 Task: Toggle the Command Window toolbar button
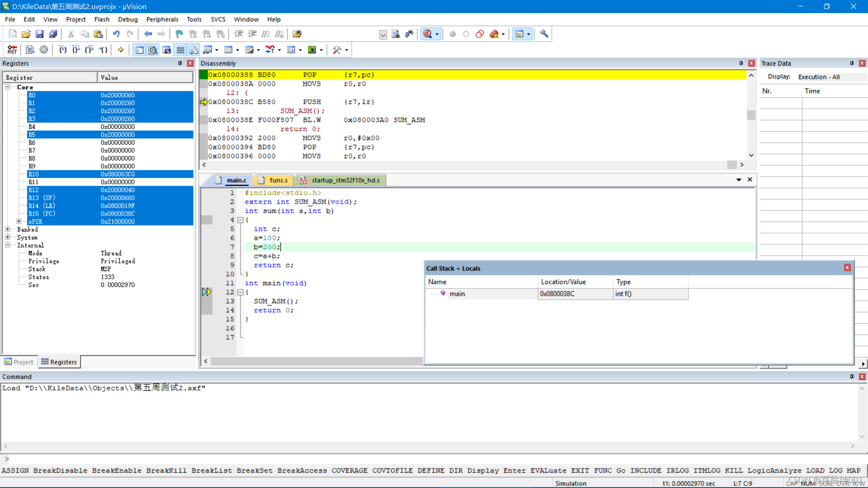pos(140,50)
